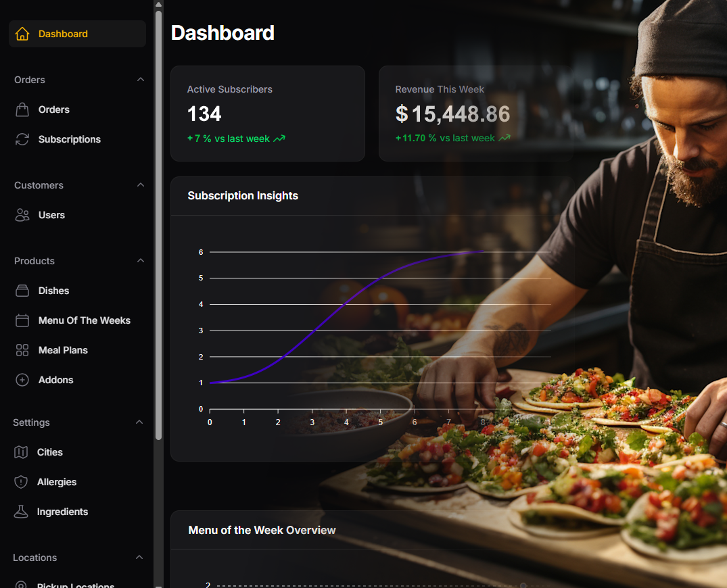Collapse the Settings section chevron
727x588 pixels.
pos(139,422)
